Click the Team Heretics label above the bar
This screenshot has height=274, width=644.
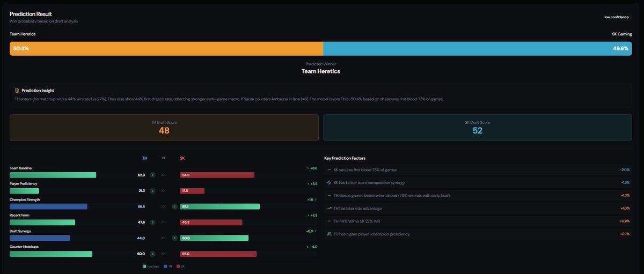23,34
